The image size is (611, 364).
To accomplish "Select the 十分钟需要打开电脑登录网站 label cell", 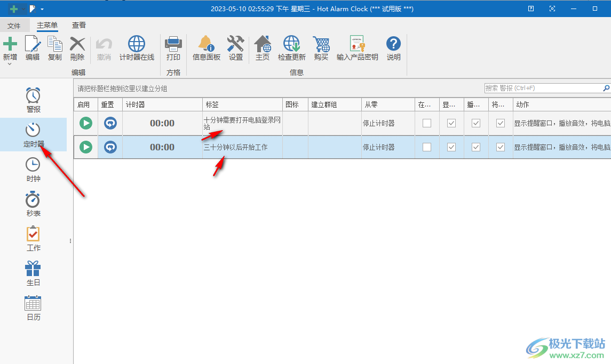I will point(242,124).
